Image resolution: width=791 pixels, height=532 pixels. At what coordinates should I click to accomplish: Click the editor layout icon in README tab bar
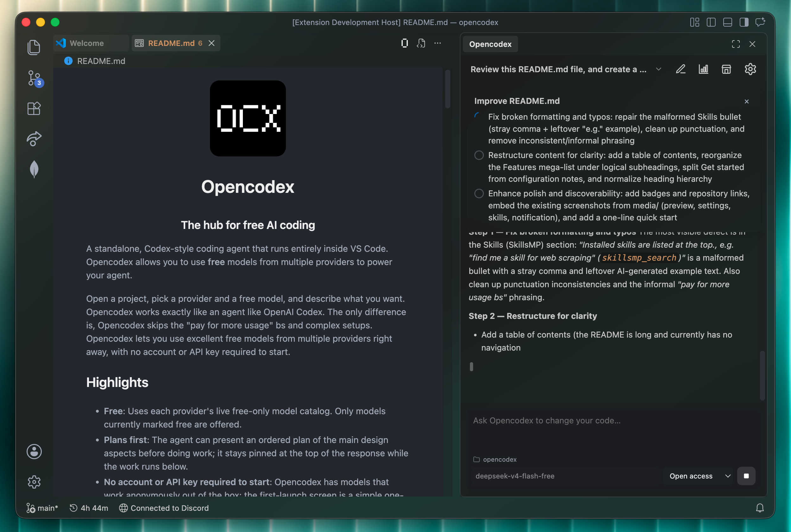[x=404, y=43]
